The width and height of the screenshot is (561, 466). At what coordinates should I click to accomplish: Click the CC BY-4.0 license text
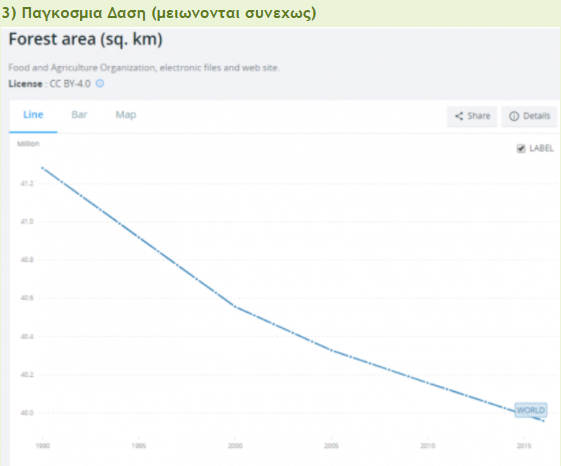tap(70, 84)
